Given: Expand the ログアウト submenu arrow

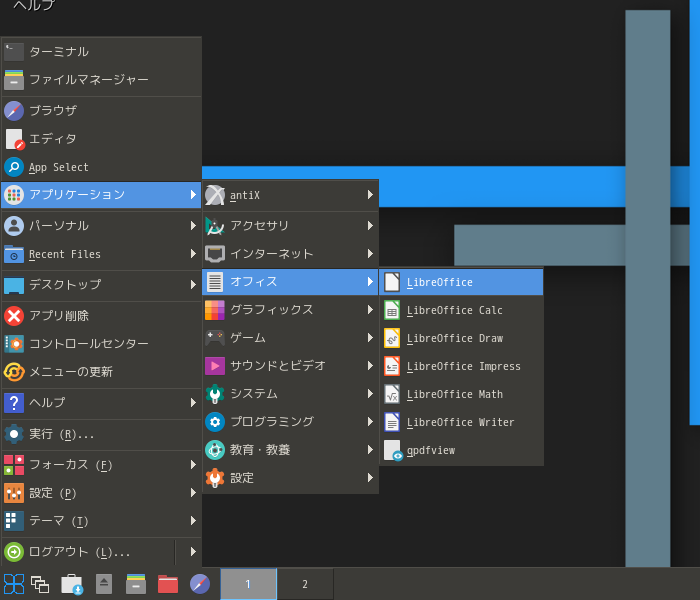Looking at the screenshot, I should [x=193, y=552].
